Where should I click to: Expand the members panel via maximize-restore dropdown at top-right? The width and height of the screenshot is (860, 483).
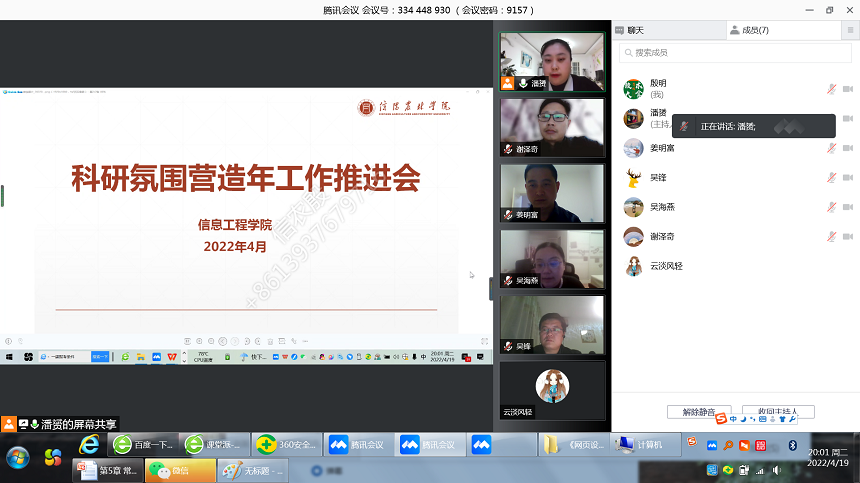pos(829,10)
